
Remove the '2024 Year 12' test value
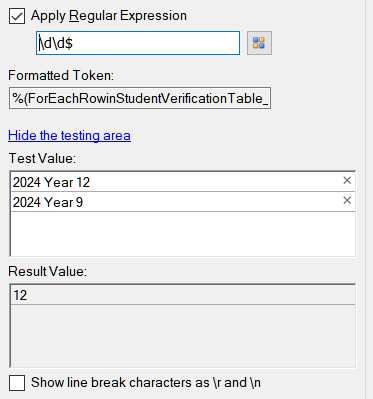click(347, 181)
